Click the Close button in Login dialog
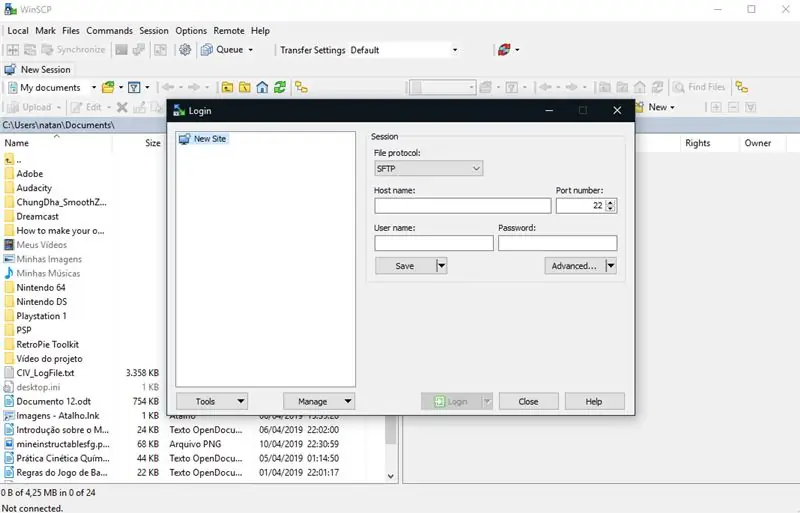 click(529, 401)
